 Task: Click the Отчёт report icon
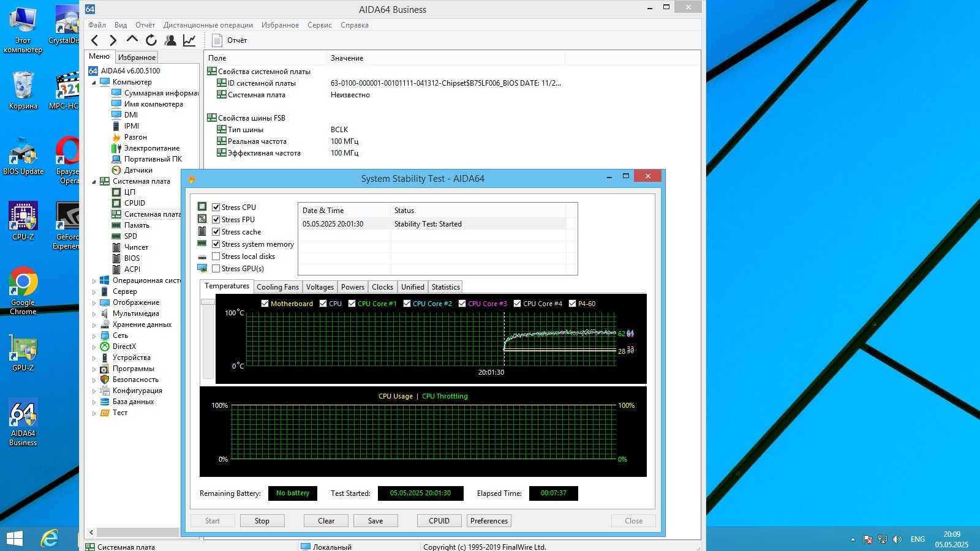(217, 40)
